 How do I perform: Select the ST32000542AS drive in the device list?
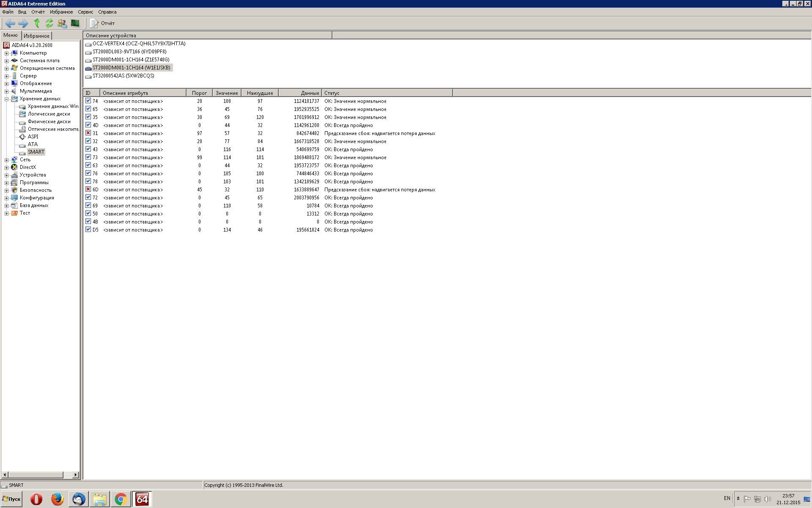pyautogui.click(x=123, y=76)
